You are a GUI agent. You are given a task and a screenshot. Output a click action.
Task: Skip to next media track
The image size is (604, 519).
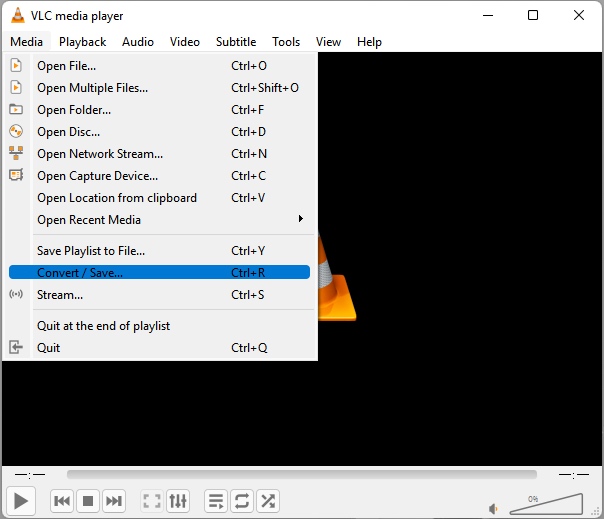(114, 501)
